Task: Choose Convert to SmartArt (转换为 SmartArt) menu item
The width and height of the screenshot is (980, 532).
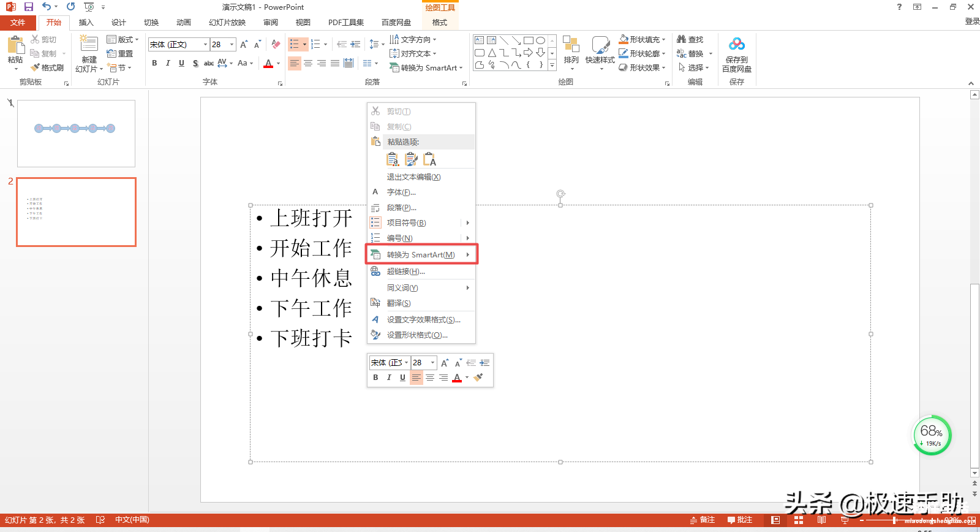Action: point(421,254)
